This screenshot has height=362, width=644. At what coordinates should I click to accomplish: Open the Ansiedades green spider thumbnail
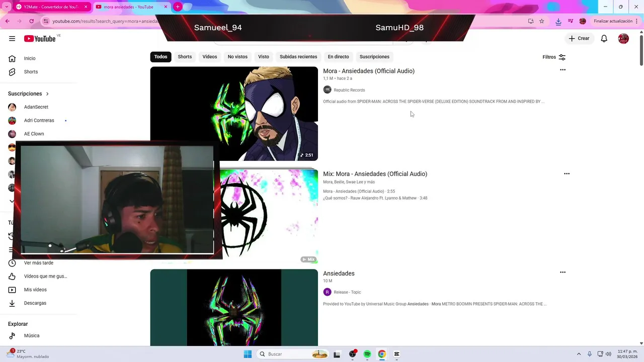tap(234, 308)
